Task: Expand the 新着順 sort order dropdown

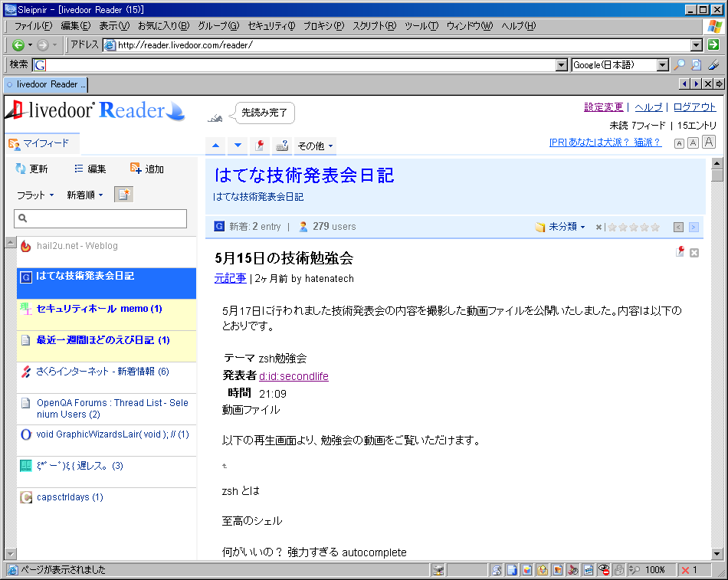Action: click(81, 194)
